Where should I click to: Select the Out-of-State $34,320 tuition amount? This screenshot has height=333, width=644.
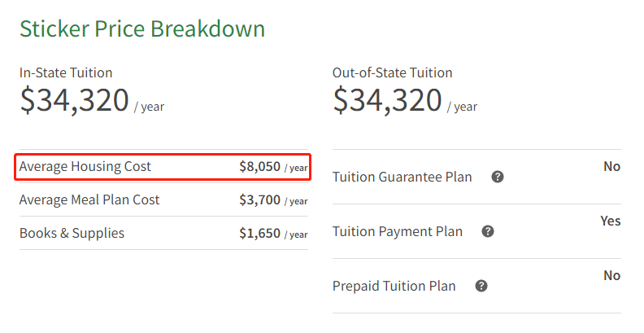pyautogui.click(x=387, y=100)
